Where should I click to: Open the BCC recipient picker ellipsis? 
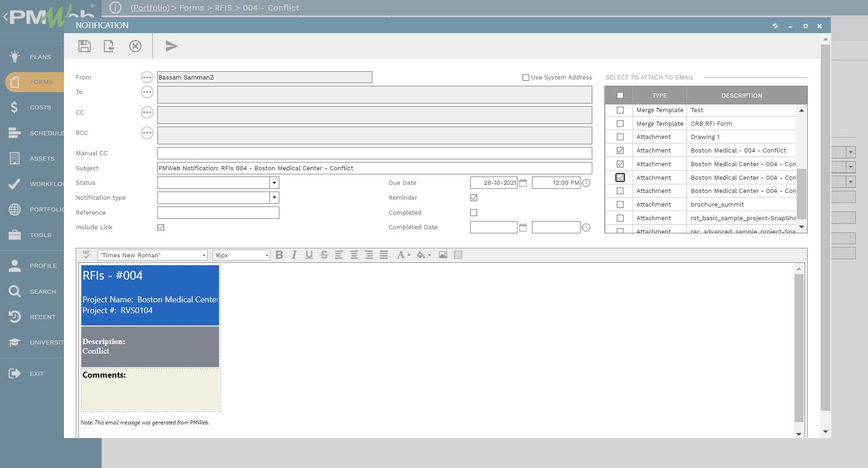tap(147, 133)
